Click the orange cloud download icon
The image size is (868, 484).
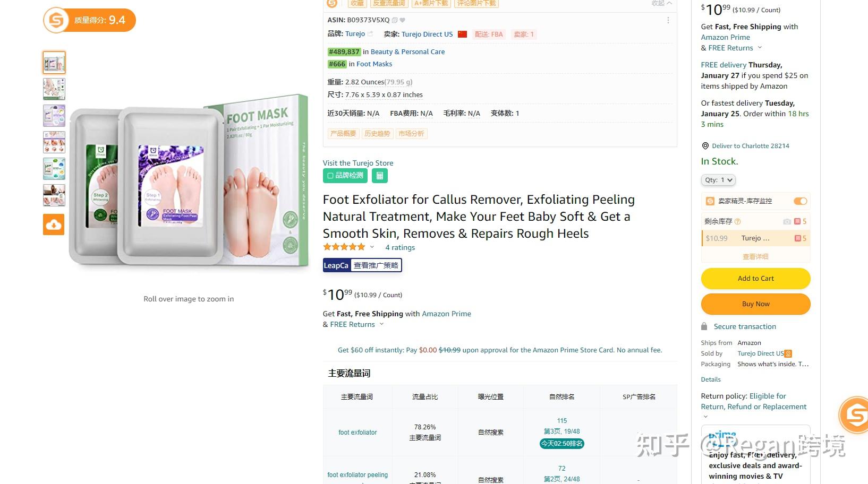pos(54,224)
